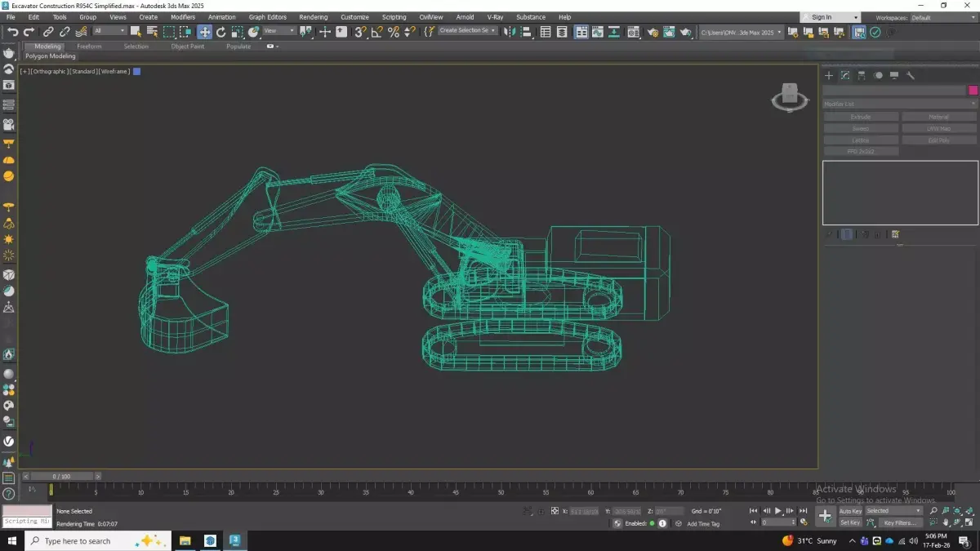Viewport: 980px width, 551px height.
Task: Open the Workspaces Default dropdown
Action: coord(942,17)
